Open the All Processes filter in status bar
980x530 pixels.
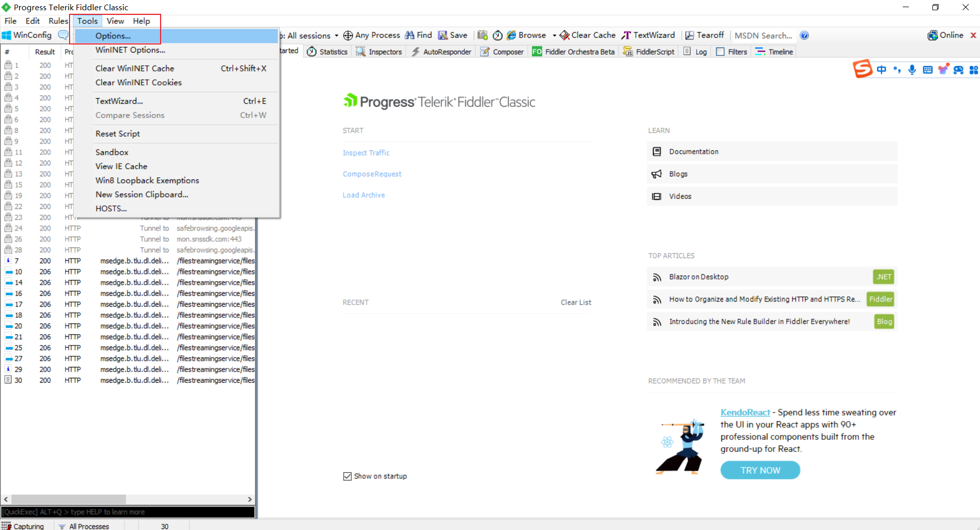[x=84, y=526]
